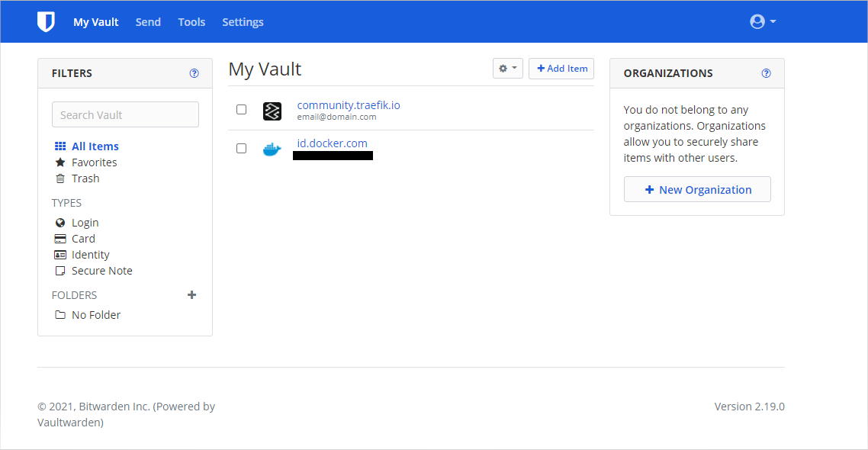Filter by Identity type
This screenshot has height=450, width=868.
[82, 255]
